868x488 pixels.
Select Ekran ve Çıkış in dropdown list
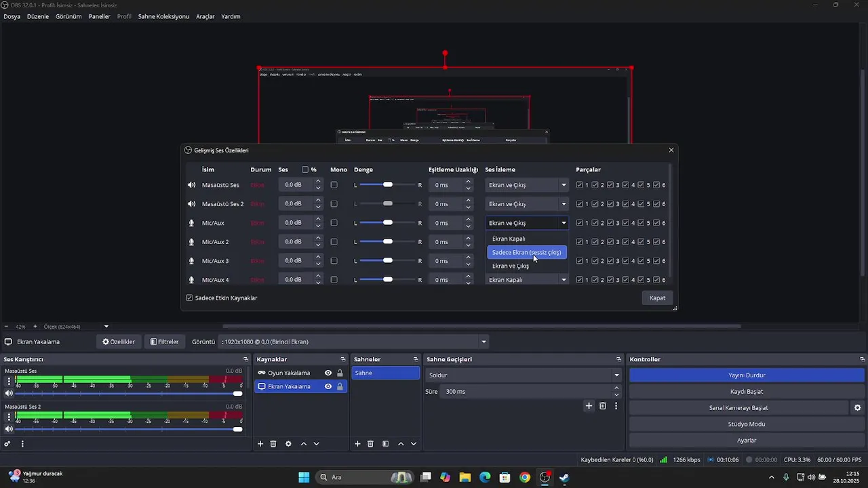pos(527,266)
